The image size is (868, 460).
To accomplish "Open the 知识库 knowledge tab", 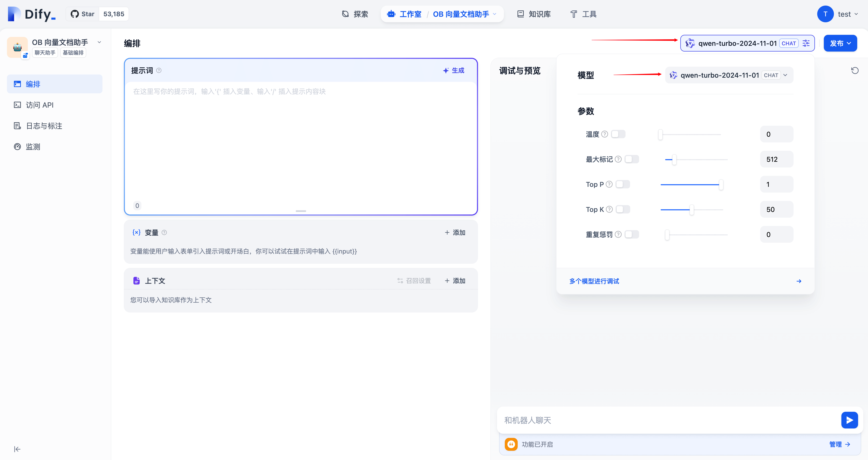I will coord(534,14).
